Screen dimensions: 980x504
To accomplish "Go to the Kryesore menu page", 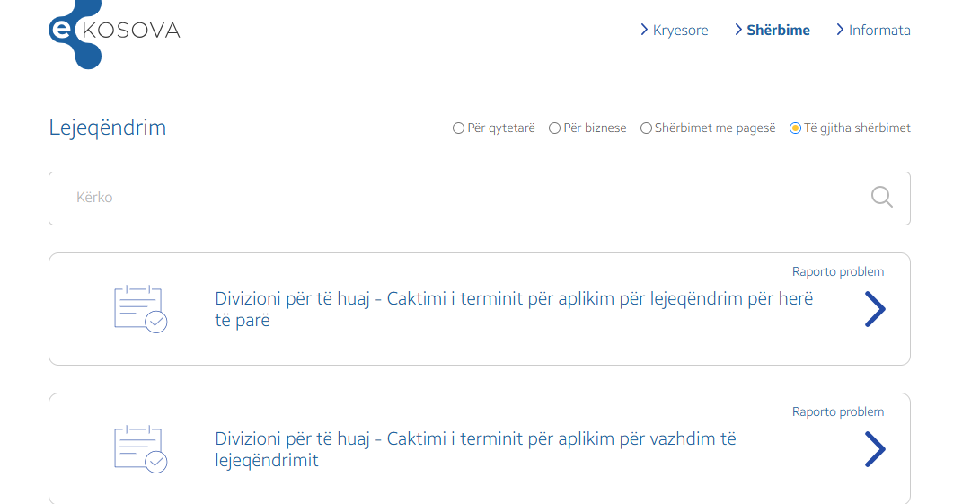I will (x=681, y=30).
